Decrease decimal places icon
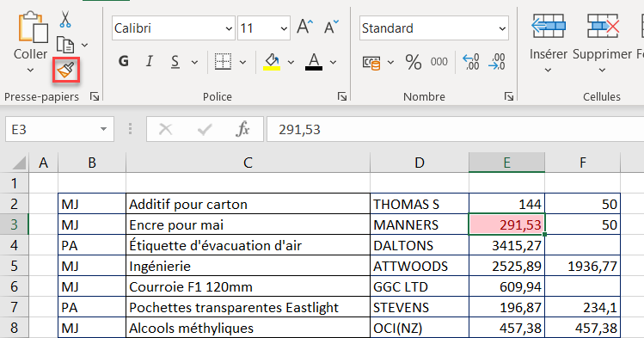The width and height of the screenshot is (644, 338). coord(497,62)
